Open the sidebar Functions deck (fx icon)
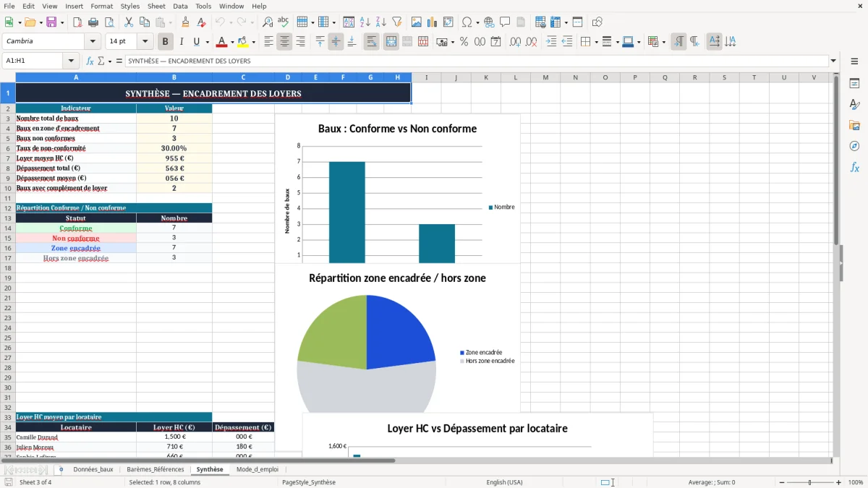This screenshot has width=868, height=488. click(x=854, y=167)
